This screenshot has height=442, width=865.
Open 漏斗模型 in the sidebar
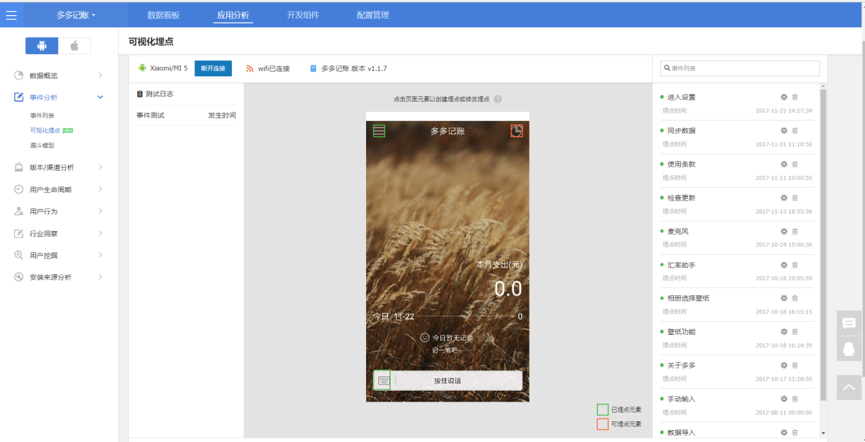pyautogui.click(x=42, y=146)
